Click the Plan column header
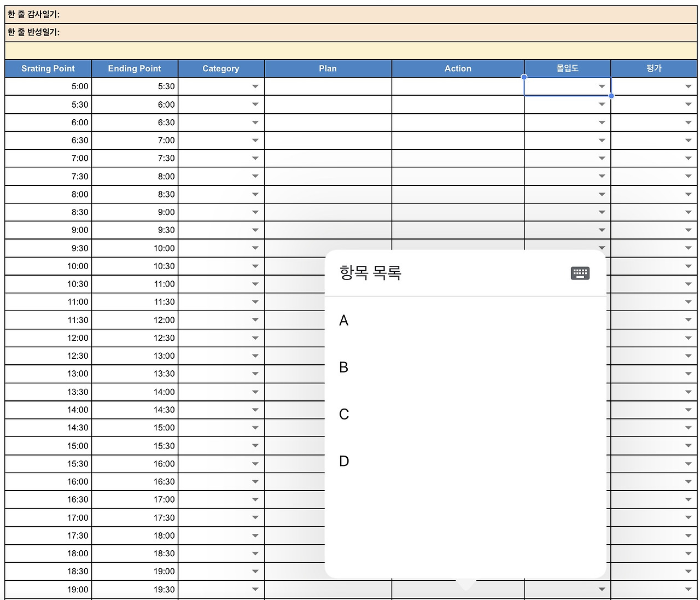700x600 pixels. pyautogui.click(x=328, y=68)
